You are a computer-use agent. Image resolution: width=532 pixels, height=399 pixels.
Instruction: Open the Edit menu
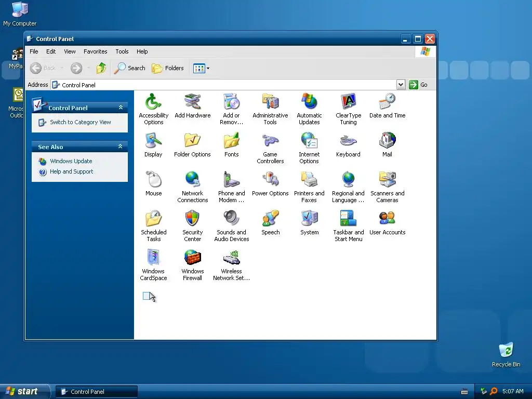51,51
